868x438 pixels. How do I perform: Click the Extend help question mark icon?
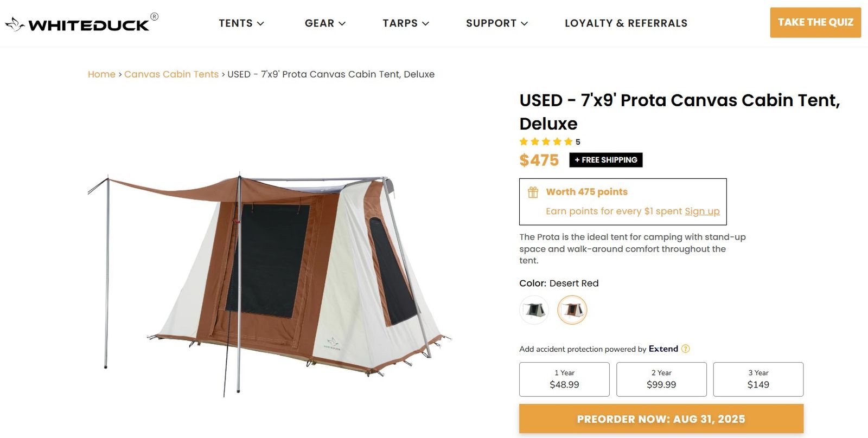point(686,349)
